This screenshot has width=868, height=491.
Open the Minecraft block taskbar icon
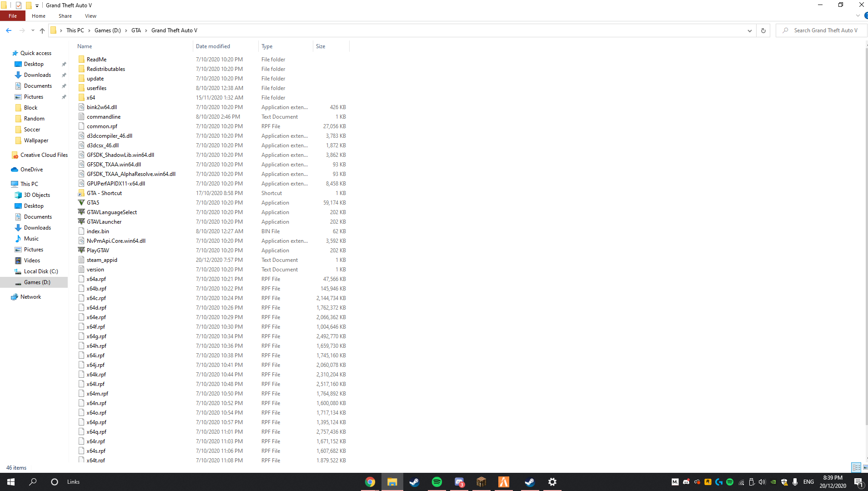click(482, 482)
